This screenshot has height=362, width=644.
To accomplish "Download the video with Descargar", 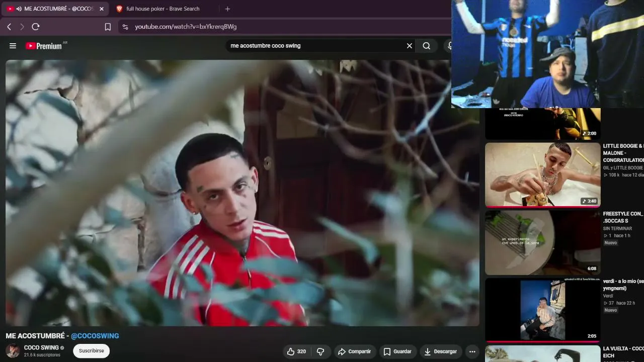I will point(440,351).
